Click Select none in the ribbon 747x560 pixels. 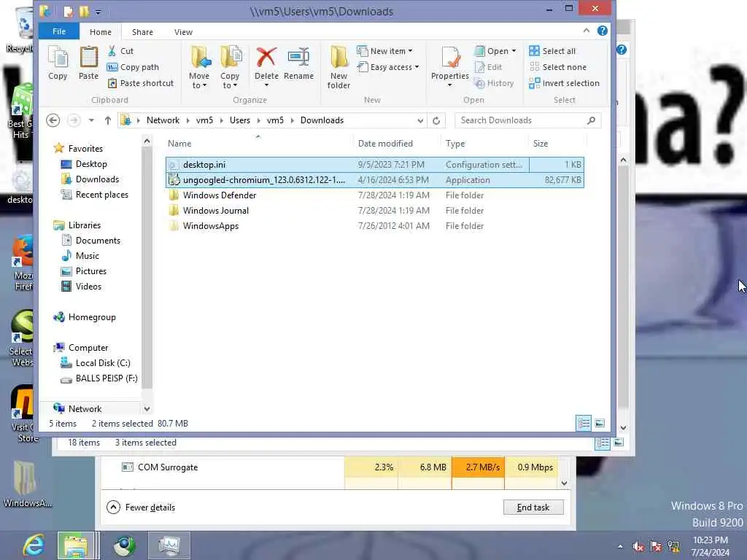point(558,67)
